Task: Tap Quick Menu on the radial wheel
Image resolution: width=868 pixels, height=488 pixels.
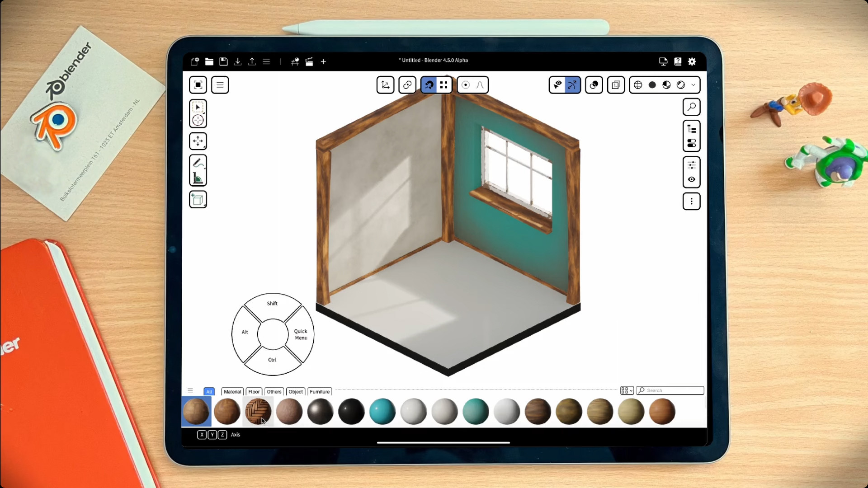Action: click(x=301, y=334)
